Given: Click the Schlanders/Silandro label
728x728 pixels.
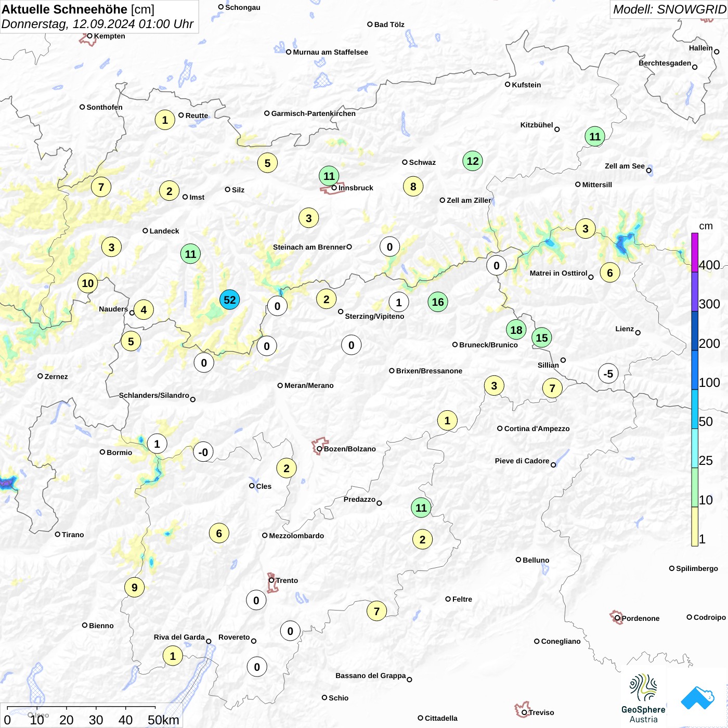Looking at the screenshot, I should 154,395.
